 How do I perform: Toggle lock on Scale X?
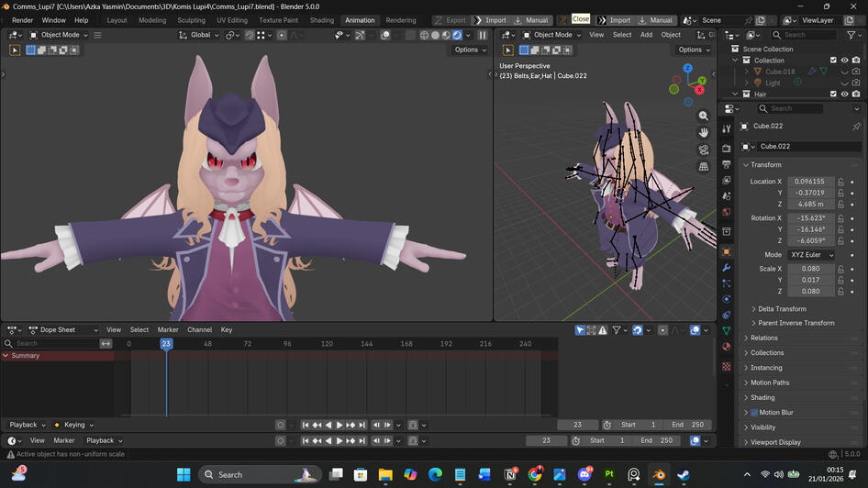pyautogui.click(x=840, y=269)
